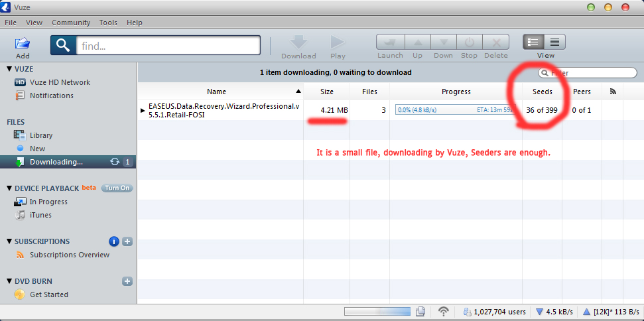Click in the Filter text field
Image resolution: width=644 pixels, height=321 pixels.
click(588, 73)
